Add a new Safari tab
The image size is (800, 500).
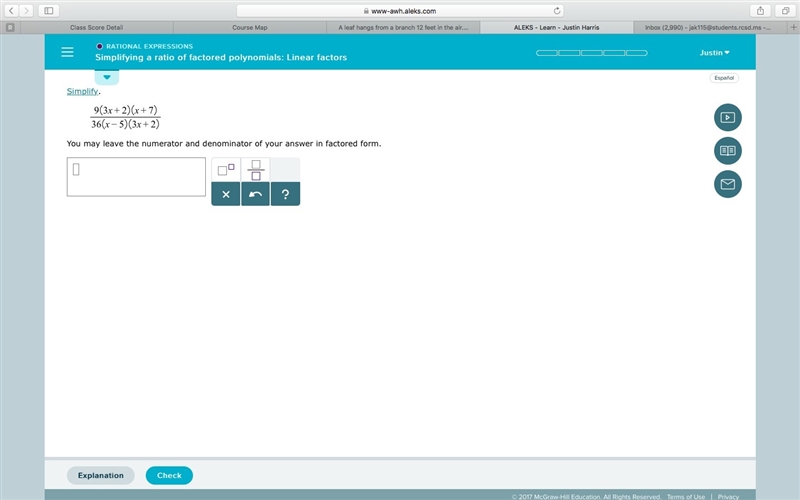click(x=793, y=28)
